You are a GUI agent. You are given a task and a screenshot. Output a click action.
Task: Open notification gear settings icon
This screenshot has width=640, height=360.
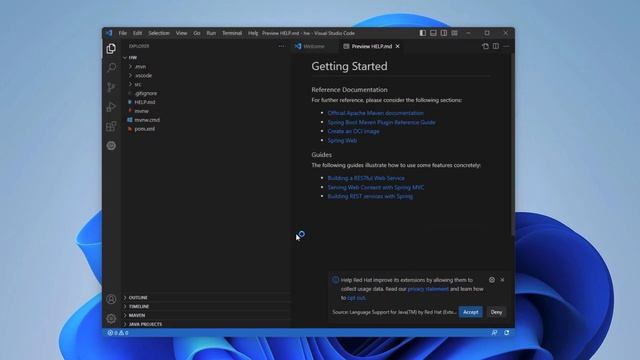click(492, 280)
